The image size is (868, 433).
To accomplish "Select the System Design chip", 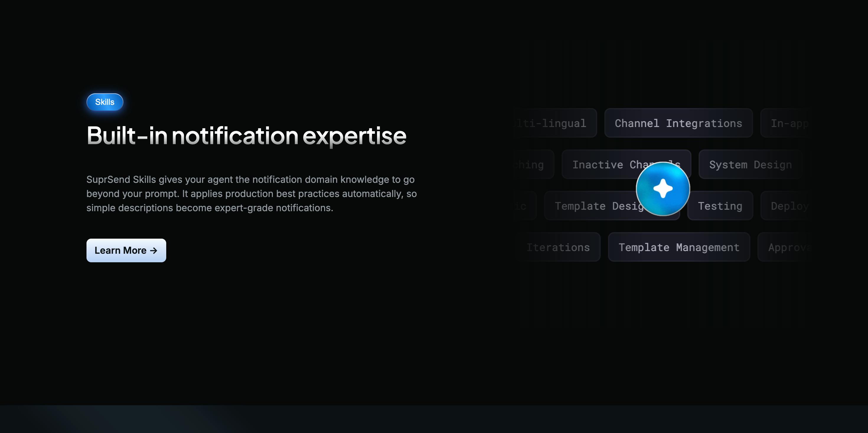I will point(750,165).
